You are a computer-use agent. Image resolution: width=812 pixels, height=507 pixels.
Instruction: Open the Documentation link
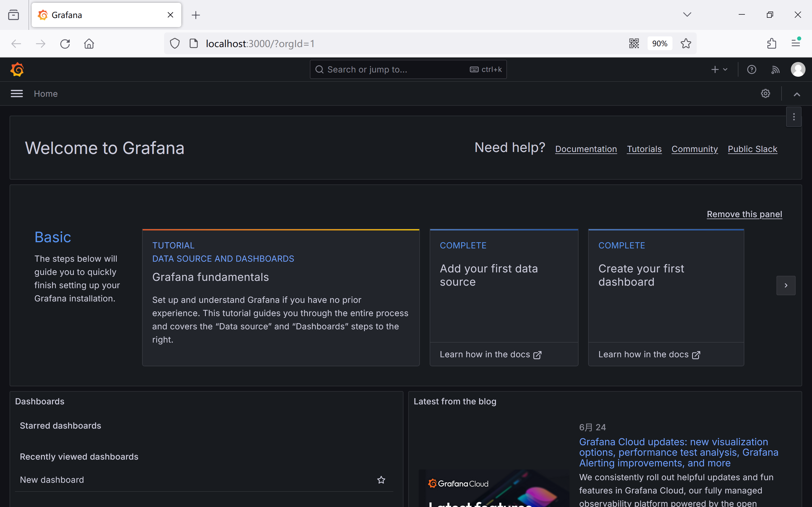point(586,149)
